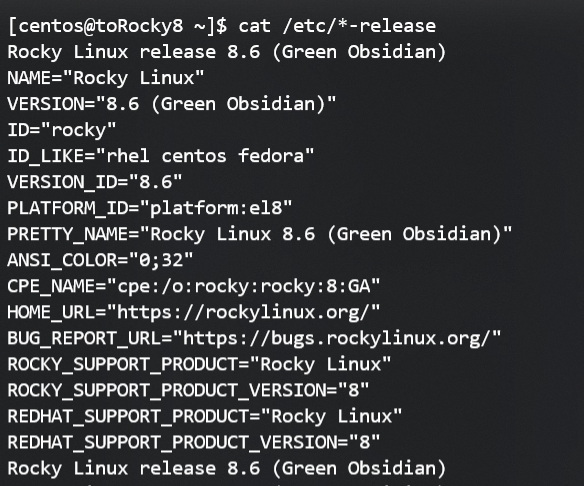Click the REDHAT_SUPPORT_PRODUCT_VERSION="8" line
The width and height of the screenshot is (584, 486).
point(194,442)
